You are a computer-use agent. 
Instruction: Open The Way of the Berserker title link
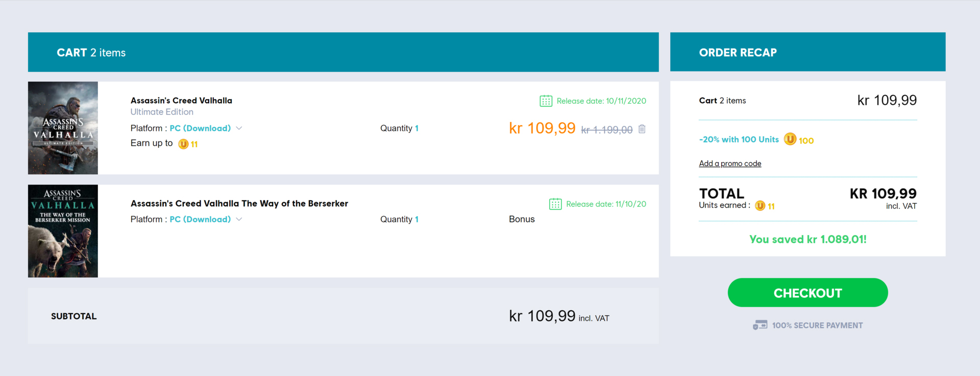pyautogui.click(x=239, y=203)
